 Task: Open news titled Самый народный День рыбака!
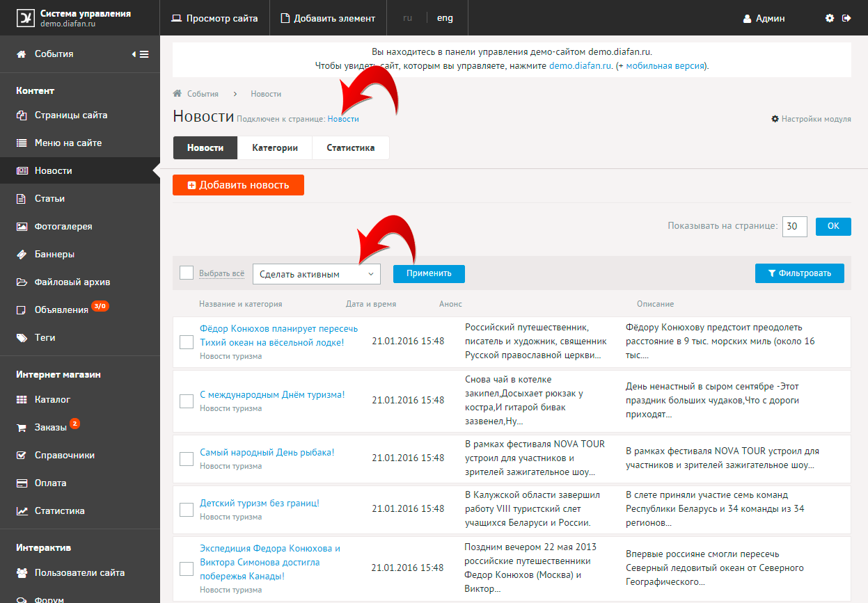267,452
